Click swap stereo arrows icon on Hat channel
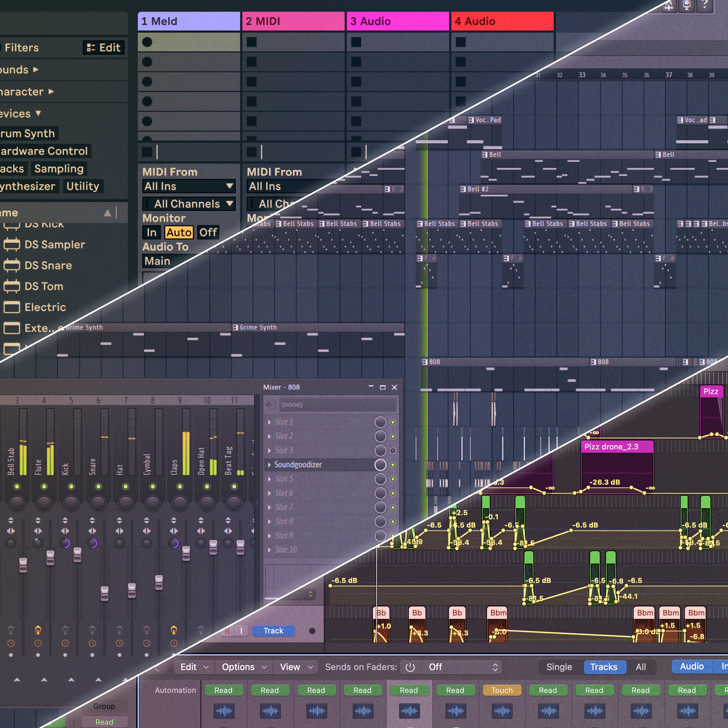Image resolution: width=728 pixels, height=728 pixels. 119,531
